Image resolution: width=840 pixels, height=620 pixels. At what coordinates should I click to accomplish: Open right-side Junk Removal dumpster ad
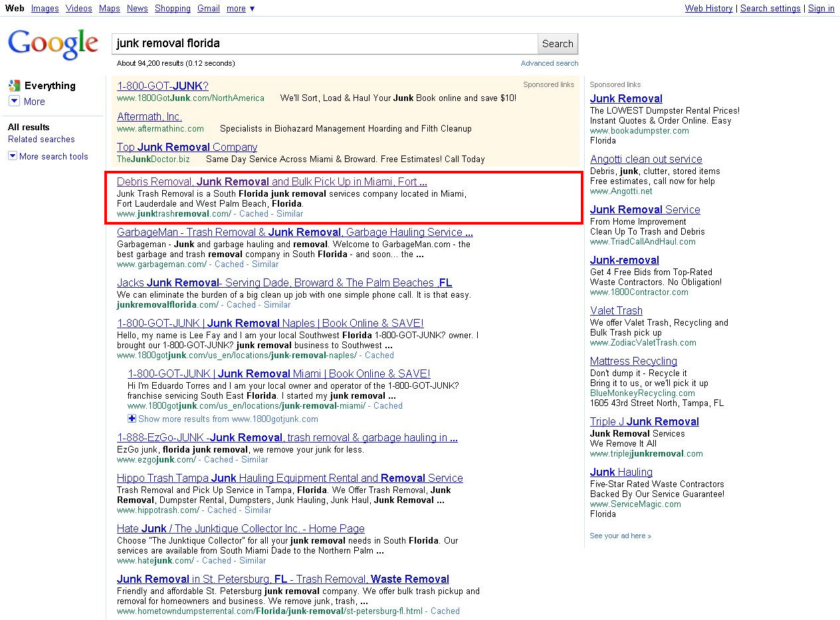point(626,98)
